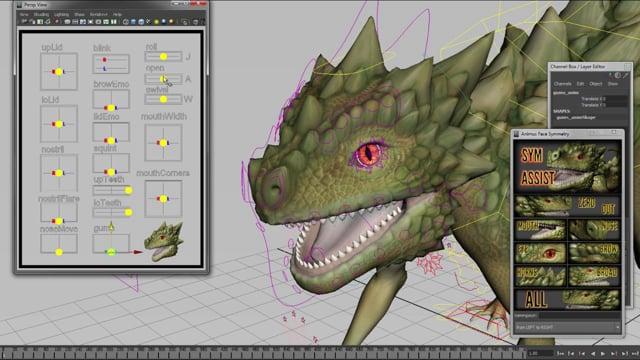Click the MOUTH symmetry button
640x360 pixels.
(x=540, y=230)
